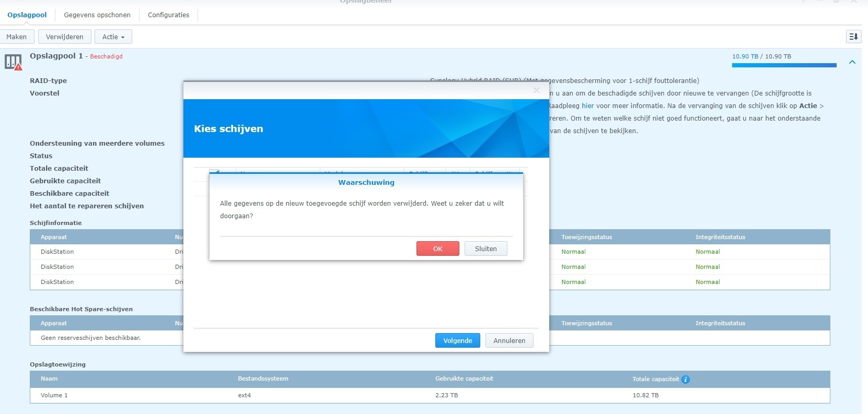Click the Volgende button

[x=457, y=340]
